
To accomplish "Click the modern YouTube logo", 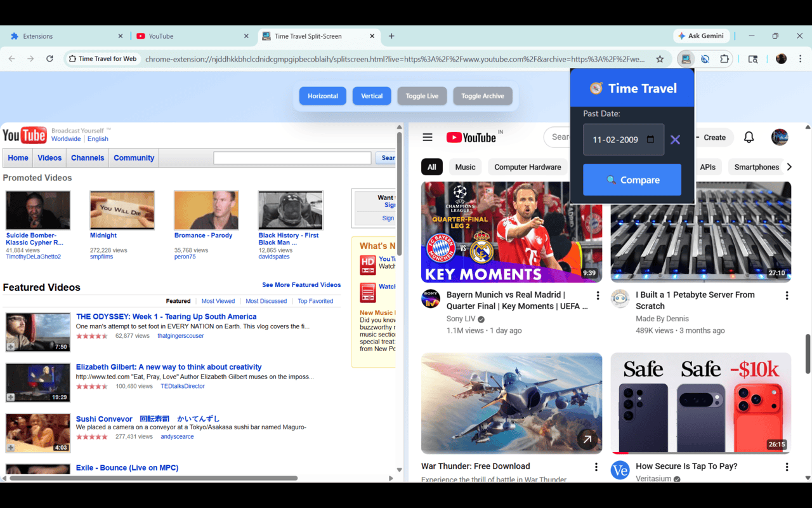I will [x=471, y=137].
